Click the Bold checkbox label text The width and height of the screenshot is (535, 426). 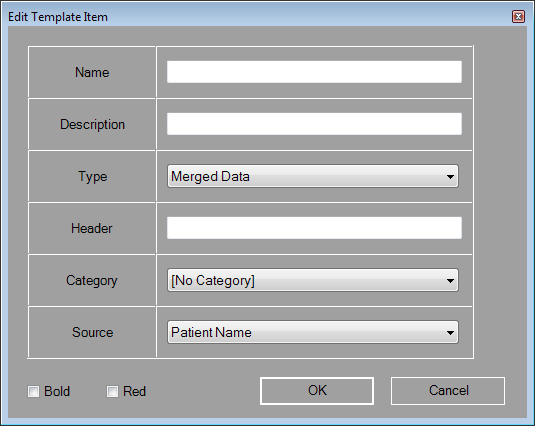click(x=57, y=391)
